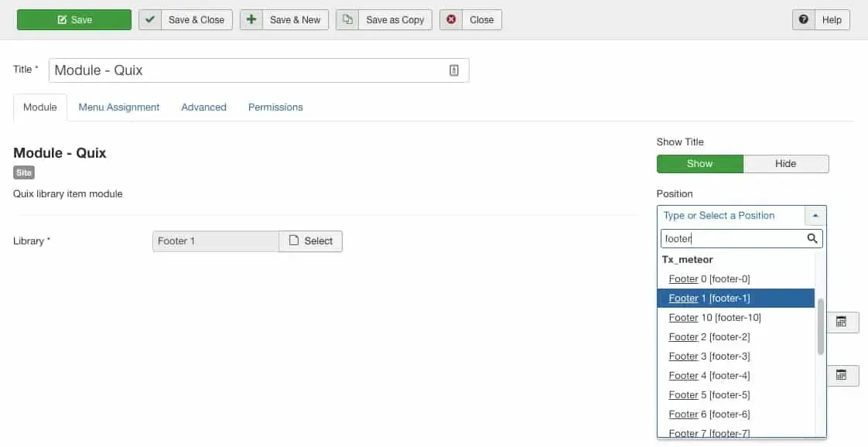The image size is (868, 447).
Task: Click the copy icon of Save as Copy
Action: (347, 20)
